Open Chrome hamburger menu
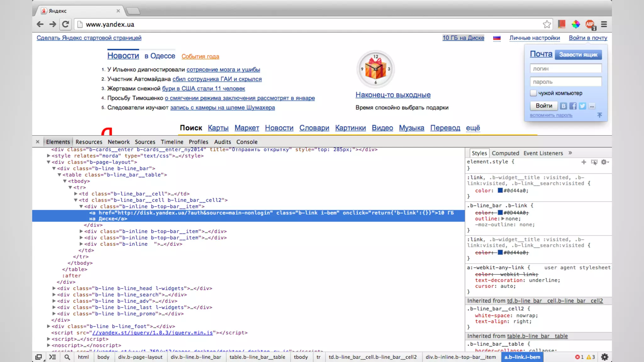The width and height of the screenshot is (644, 362). tap(604, 24)
